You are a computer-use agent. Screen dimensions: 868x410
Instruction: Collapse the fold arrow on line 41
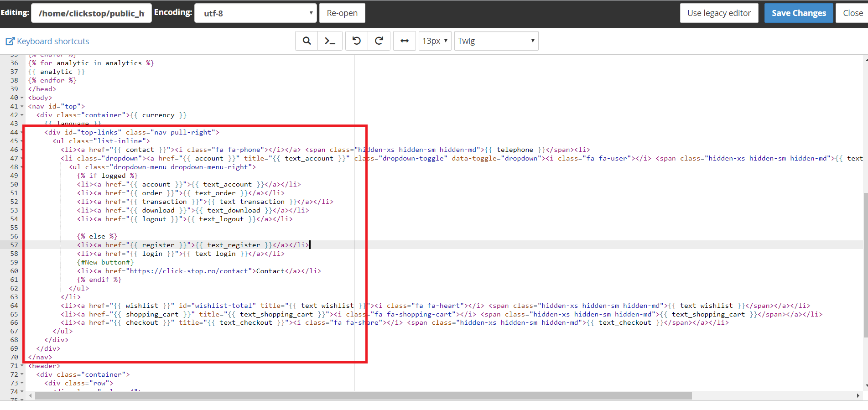[22, 106]
